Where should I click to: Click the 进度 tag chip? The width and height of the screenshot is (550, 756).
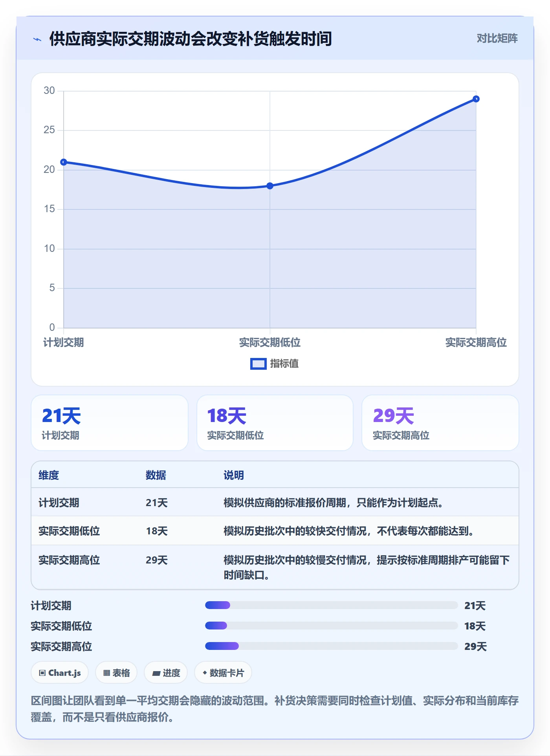[x=166, y=673]
